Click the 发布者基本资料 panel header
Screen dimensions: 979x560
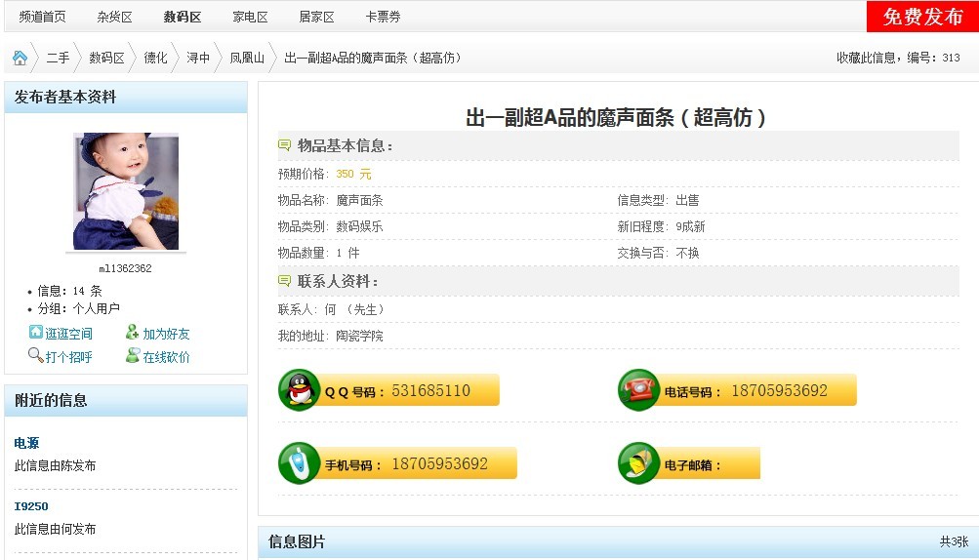pos(126,98)
